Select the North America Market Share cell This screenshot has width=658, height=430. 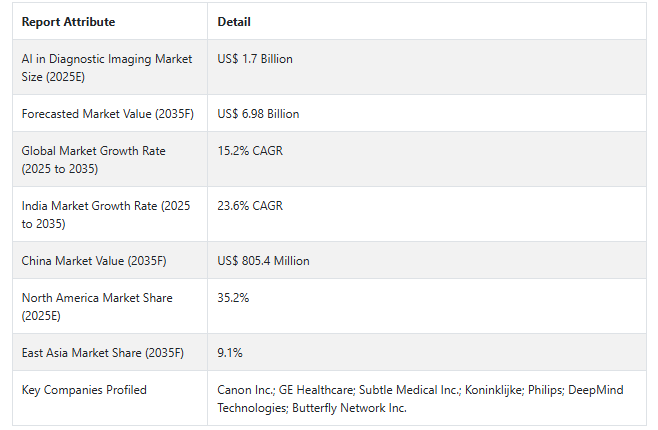[97, 306]
